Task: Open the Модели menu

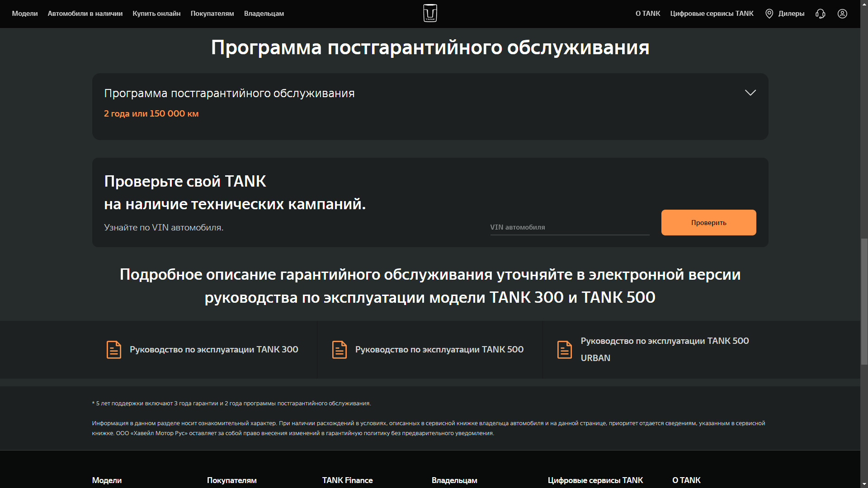Action: click(x=25, y=14)
